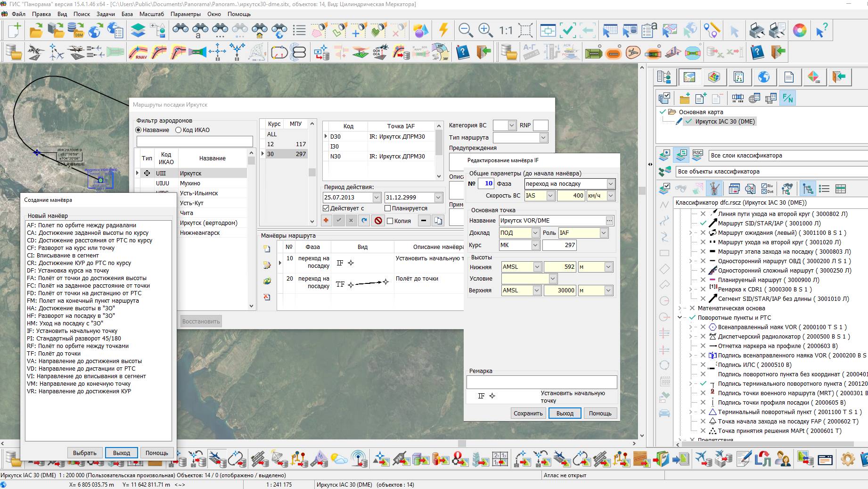Select the Код ИКАО radio button

pyautogui.click(x=178, y=130)
